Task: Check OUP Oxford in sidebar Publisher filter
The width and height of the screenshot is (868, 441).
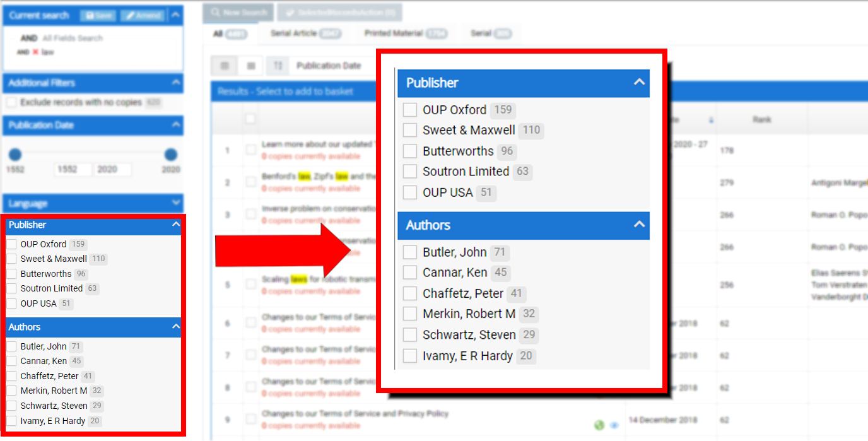Action: (x=12, y=244)
